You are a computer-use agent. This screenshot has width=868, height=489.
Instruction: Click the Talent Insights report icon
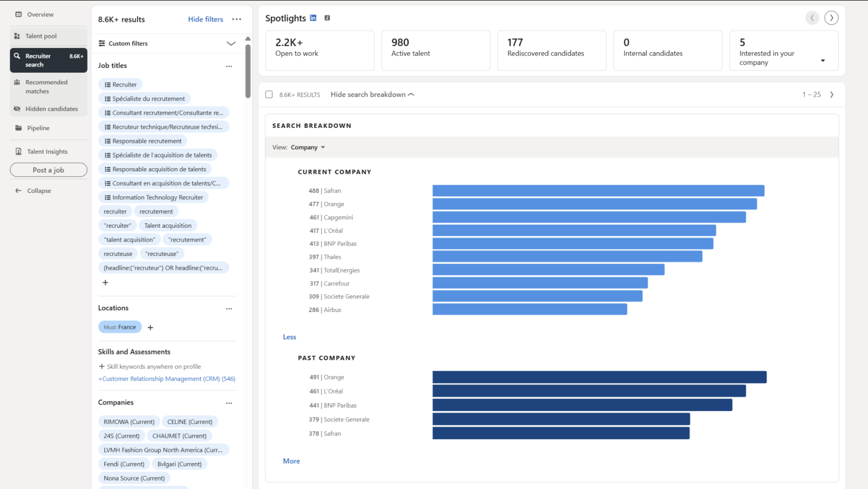[x=19, y=152]
